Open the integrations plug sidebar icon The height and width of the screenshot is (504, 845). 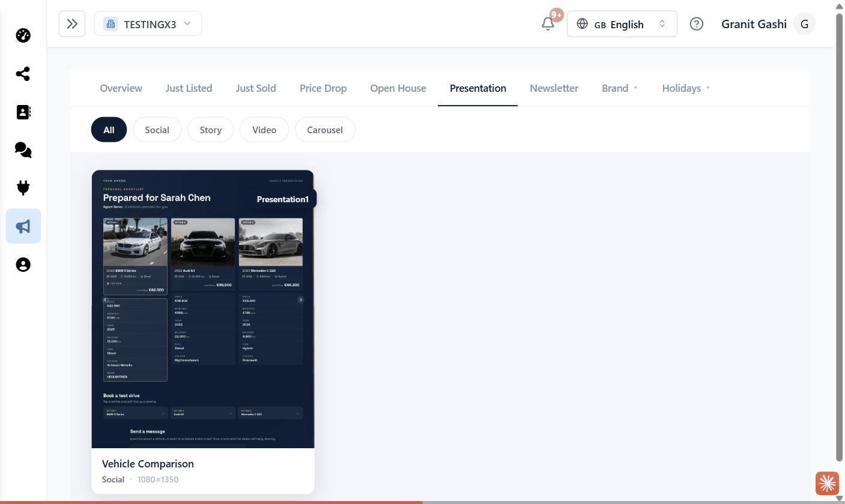(23, 188)
